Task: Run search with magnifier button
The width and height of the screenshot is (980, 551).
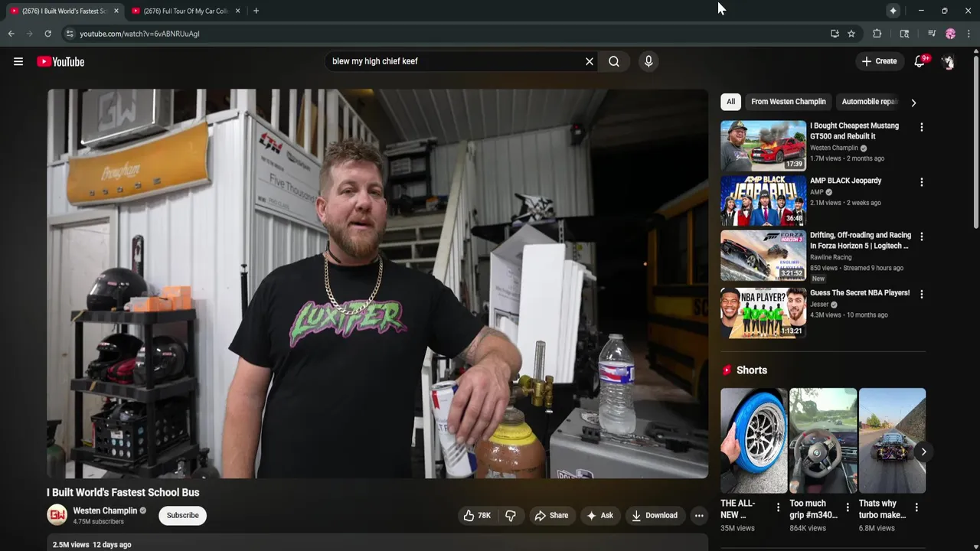Action: click(x=614, y=61)
